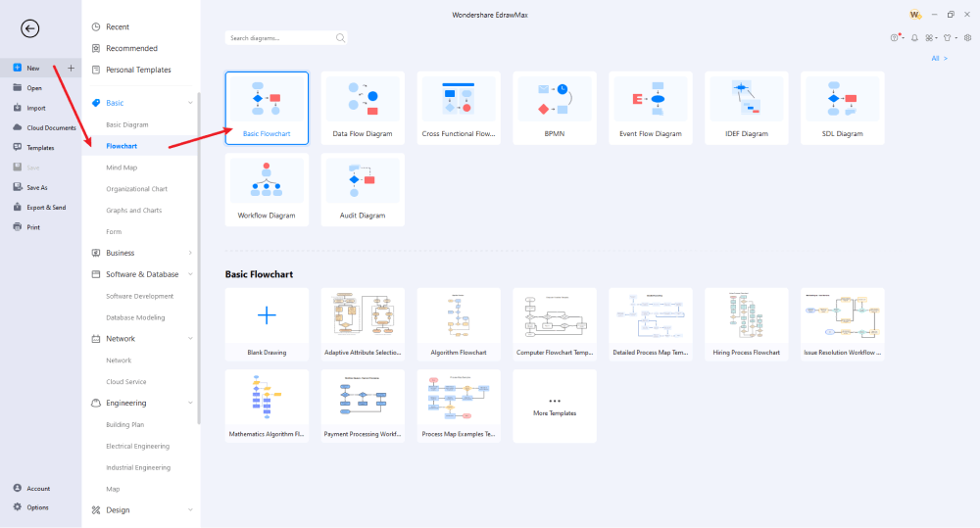Viewport: 980px width, 528px height.
Task: Click Export & Send in sidebar
Action: click(39, 207)
